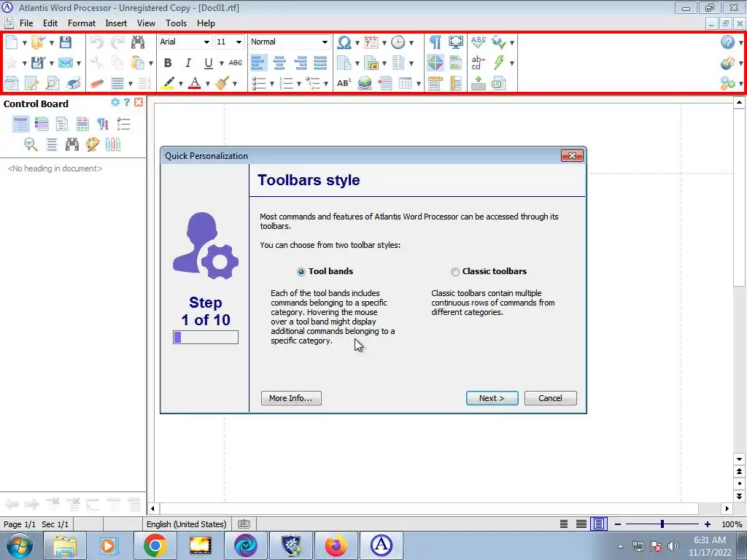The height and width of the screenshot is (560, 747).
Task: Expand the underline style arrow
Action: (222, 63)
